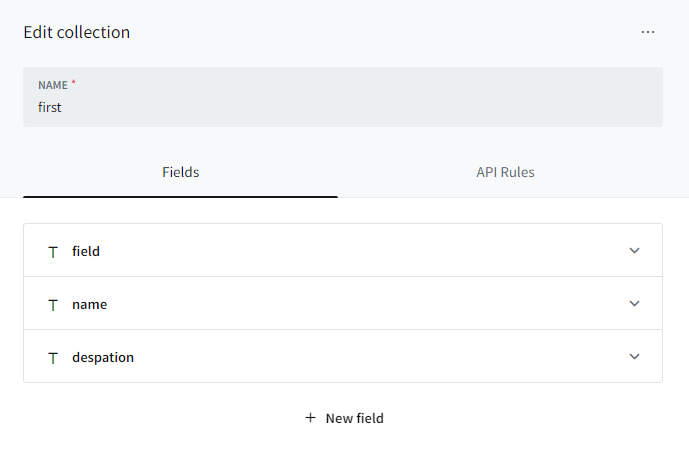Click the 'field' field name label
Viewport: 689px width, 458px height.
(x=86, y=251)
